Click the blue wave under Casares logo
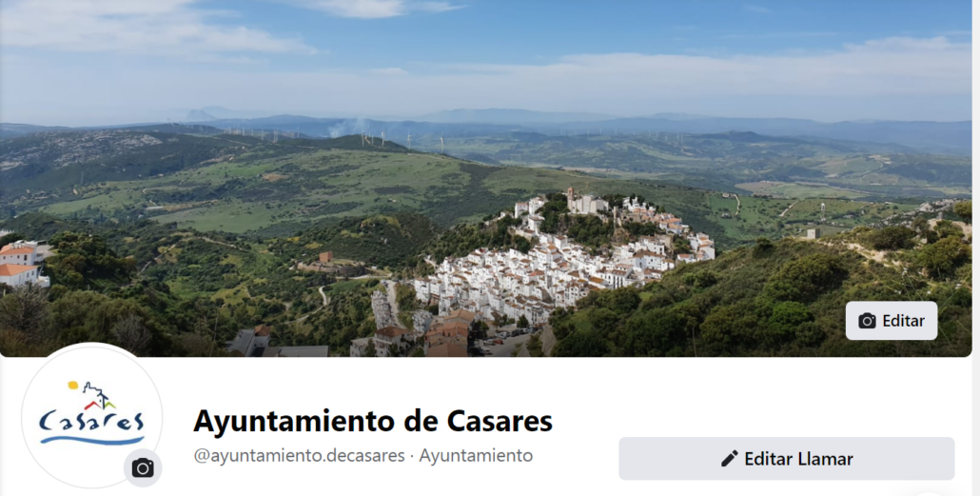980x496 pixels. tap(92, 439)
